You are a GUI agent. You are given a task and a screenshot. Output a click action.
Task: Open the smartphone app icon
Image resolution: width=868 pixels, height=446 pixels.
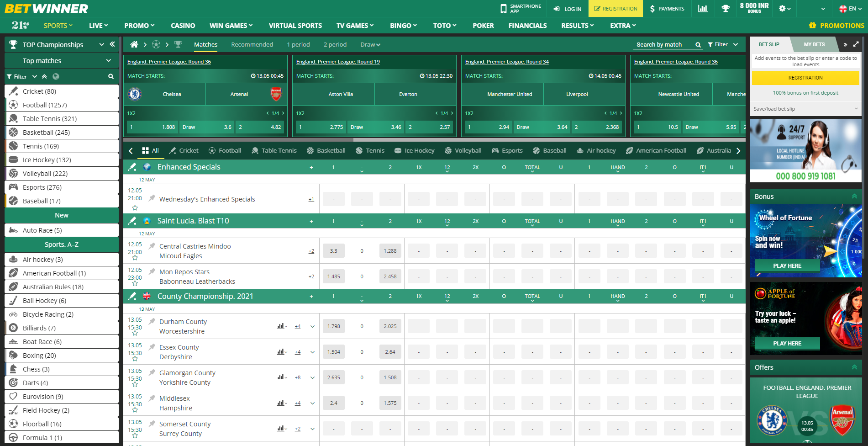[x=504, y=9]
